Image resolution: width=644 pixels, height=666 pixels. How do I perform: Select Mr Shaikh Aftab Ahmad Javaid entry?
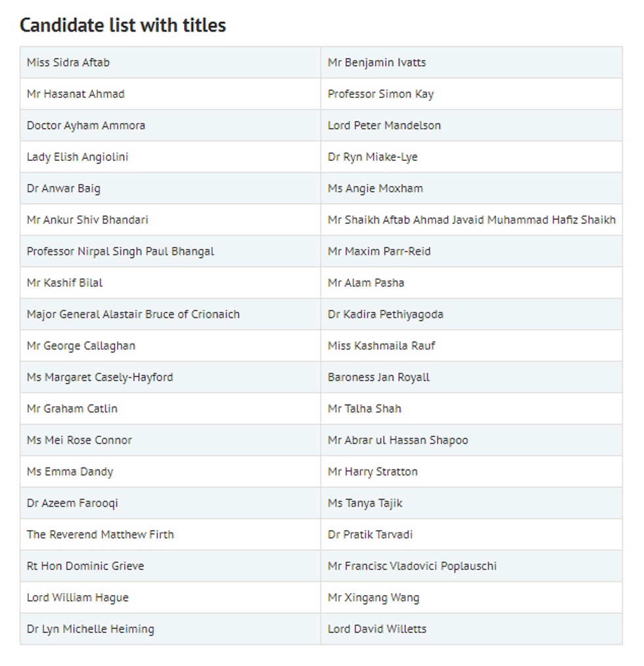click(x=471, y=220)
